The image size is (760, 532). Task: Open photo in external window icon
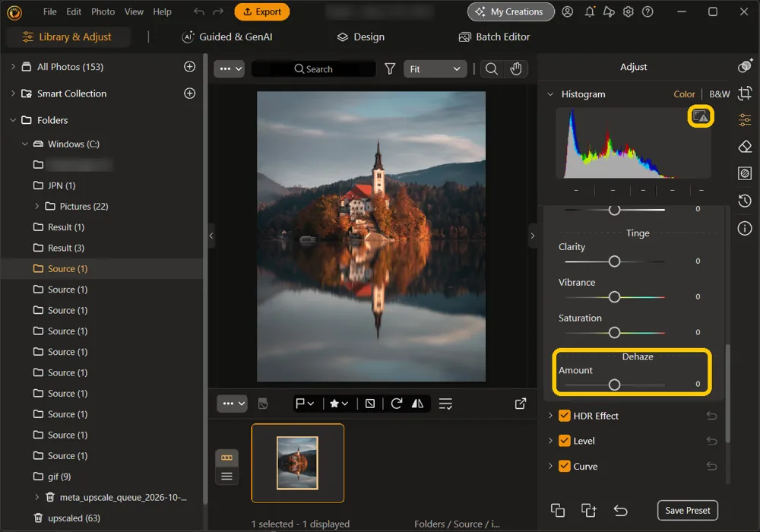pos(520,404)
